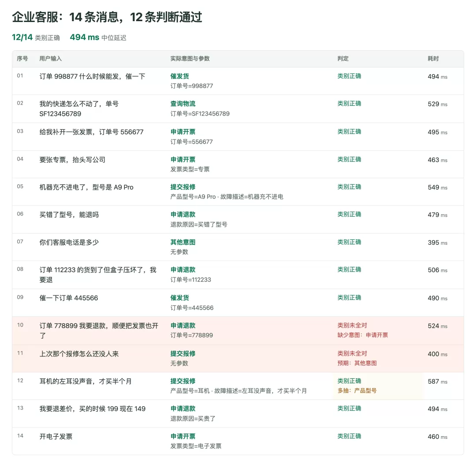Image resolution: width=476 pixels, height=460 pixels.
Task: Click the 用户输入 column header
Action: (x=50, y=59)
